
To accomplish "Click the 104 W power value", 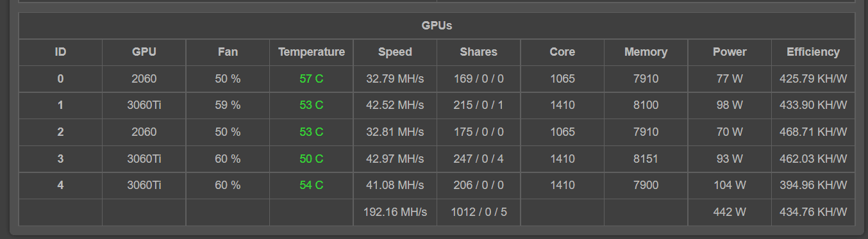I will tap(730, 185).
